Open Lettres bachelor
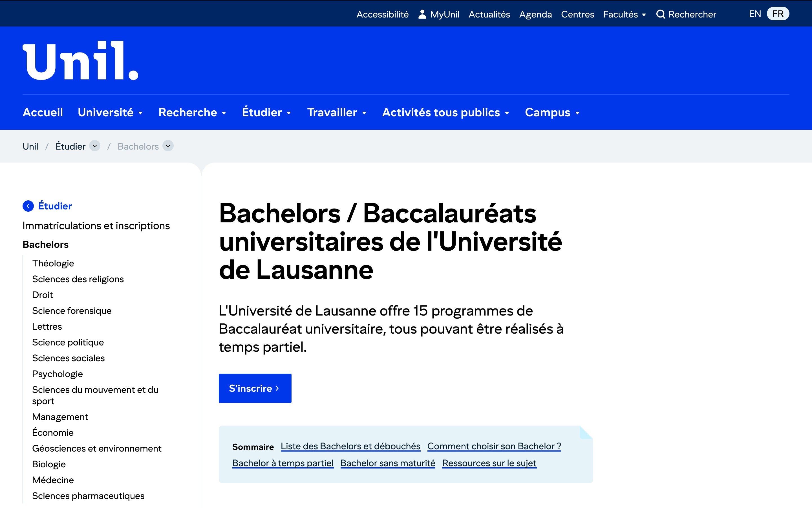The width and height of the screenshot is (812, 508). [47, 326]
